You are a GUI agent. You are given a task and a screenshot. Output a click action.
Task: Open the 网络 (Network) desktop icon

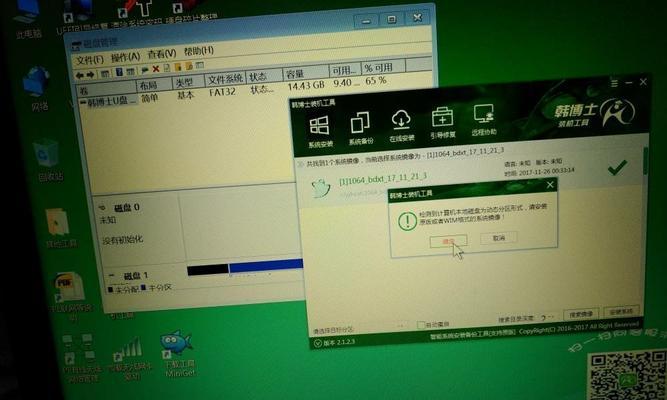pyautogui.click(x=37, y=89)
